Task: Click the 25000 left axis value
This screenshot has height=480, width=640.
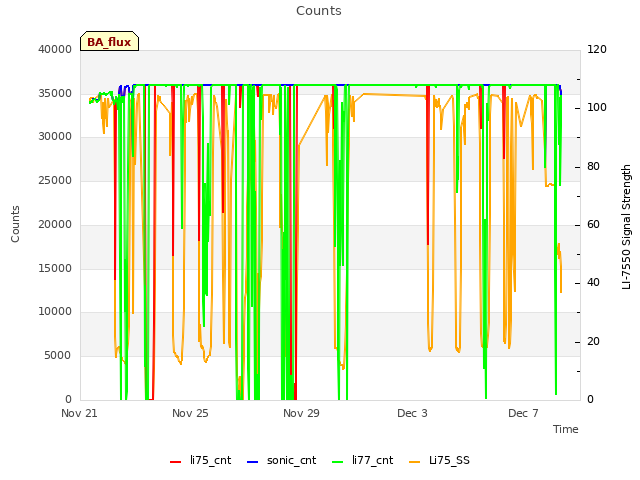Action: (x=55, y=180)
